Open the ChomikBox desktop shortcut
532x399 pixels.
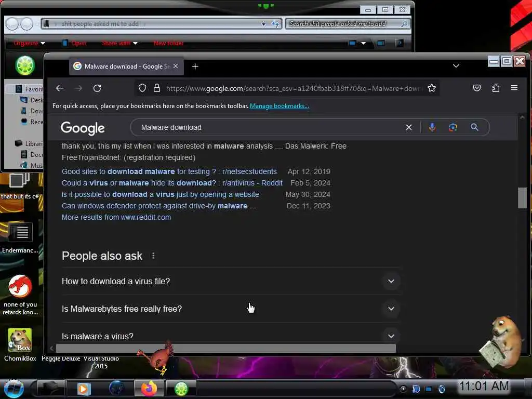click(20, 344)
